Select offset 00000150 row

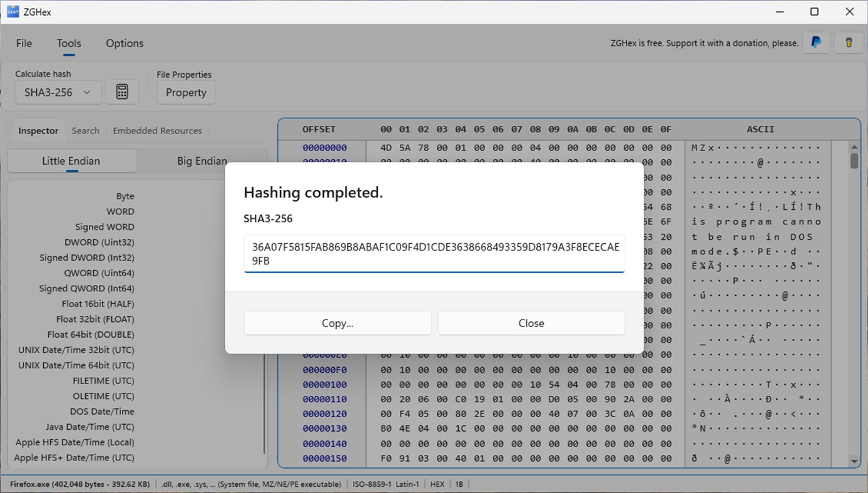click(325, 459)
